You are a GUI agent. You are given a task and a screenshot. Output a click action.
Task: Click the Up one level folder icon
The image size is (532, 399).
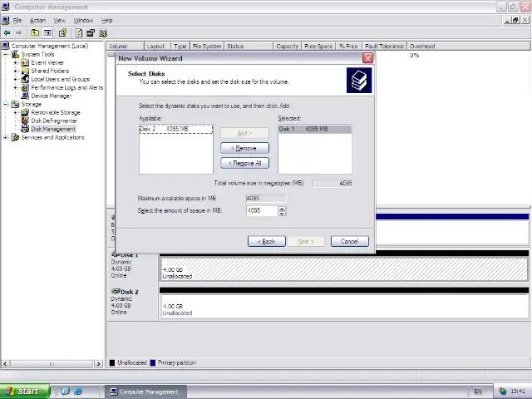pos(35,33)
